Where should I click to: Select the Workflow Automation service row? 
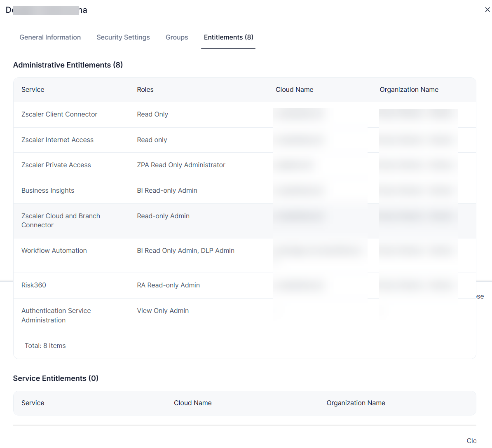pos(245,256)
